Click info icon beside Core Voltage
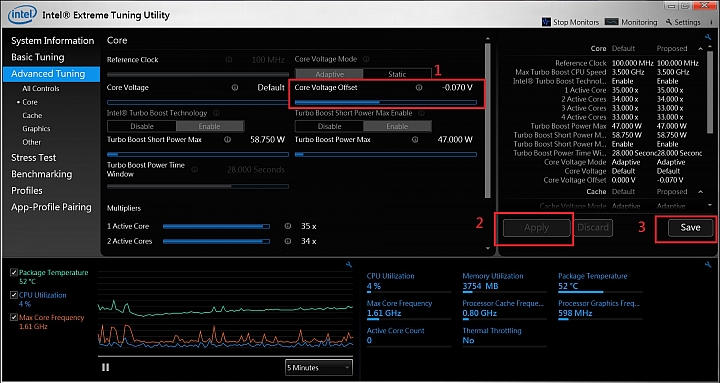 (235, 87)
